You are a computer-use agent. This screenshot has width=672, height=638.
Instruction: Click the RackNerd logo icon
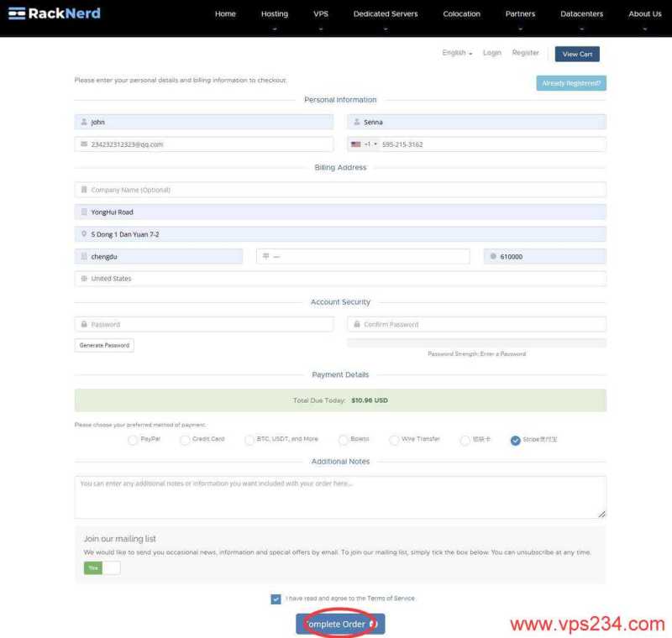click(x=16, y=13)
